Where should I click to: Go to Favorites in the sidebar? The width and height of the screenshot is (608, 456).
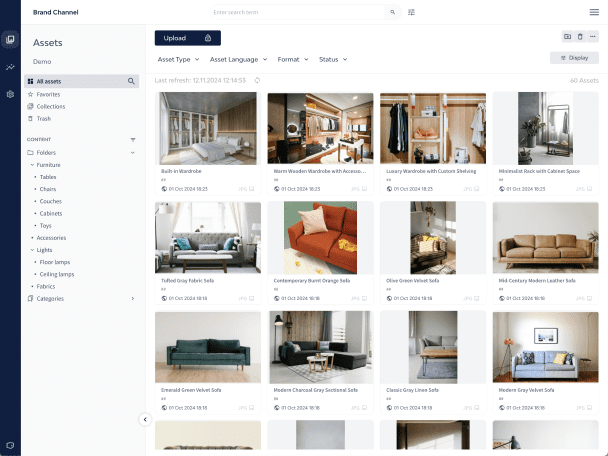tap(48, 94)
